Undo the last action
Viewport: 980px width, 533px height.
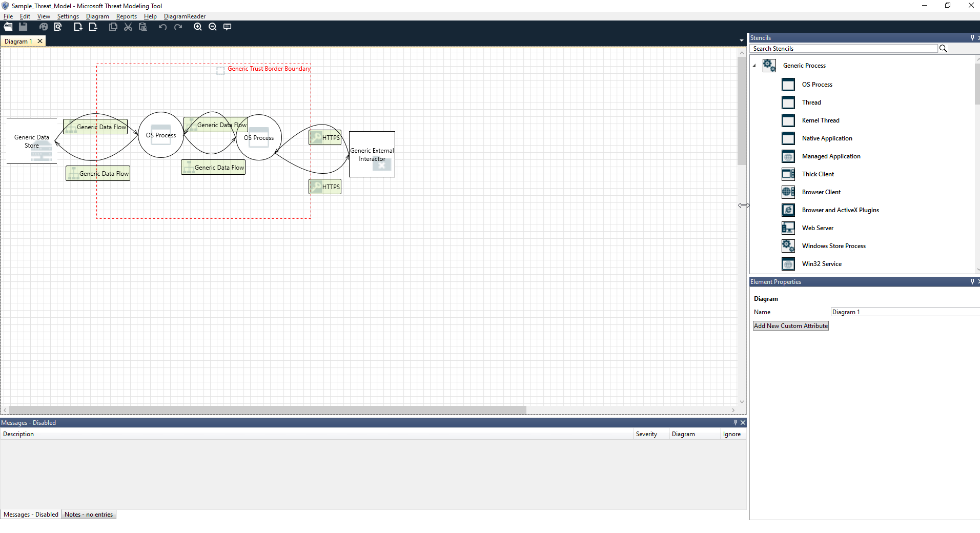(x=162, y=27)
